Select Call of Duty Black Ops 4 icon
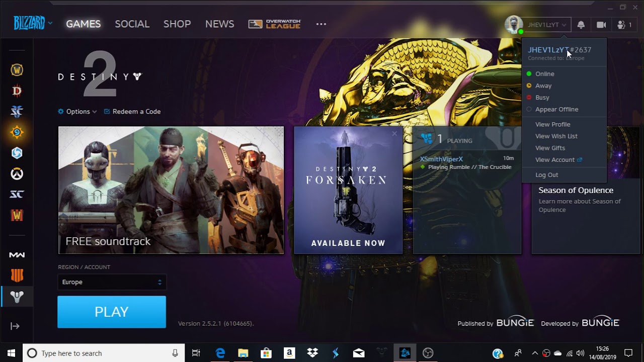 [17, 276]
